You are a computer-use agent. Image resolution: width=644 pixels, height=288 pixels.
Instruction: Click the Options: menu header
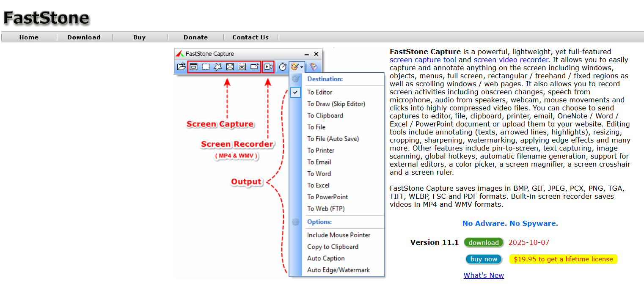tap(319, 222)
